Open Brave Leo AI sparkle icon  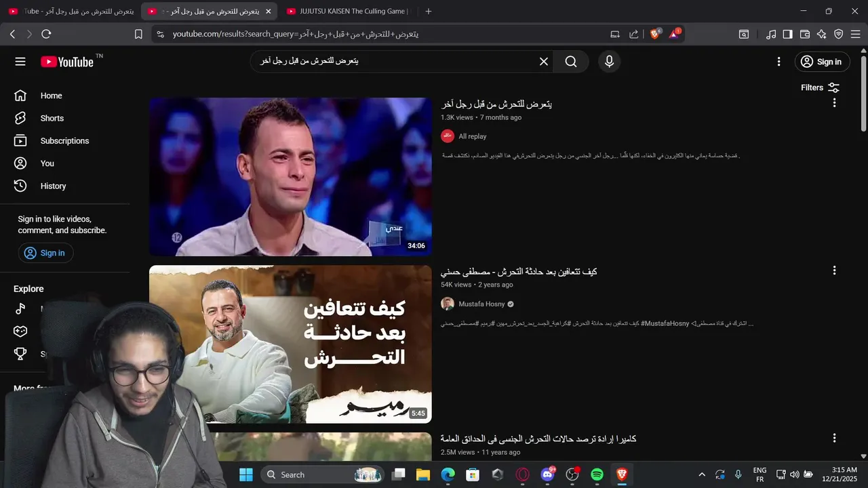[822, 34]
